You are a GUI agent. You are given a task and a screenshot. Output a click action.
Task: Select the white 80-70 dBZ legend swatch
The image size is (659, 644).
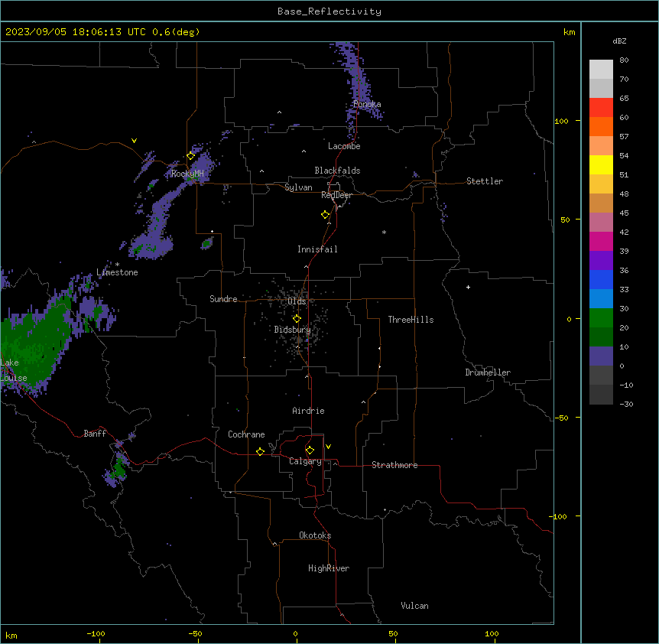(x=601, y=70)
